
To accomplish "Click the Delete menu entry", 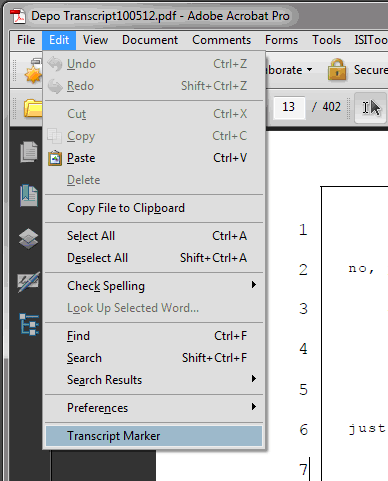I will pos(154,180).
